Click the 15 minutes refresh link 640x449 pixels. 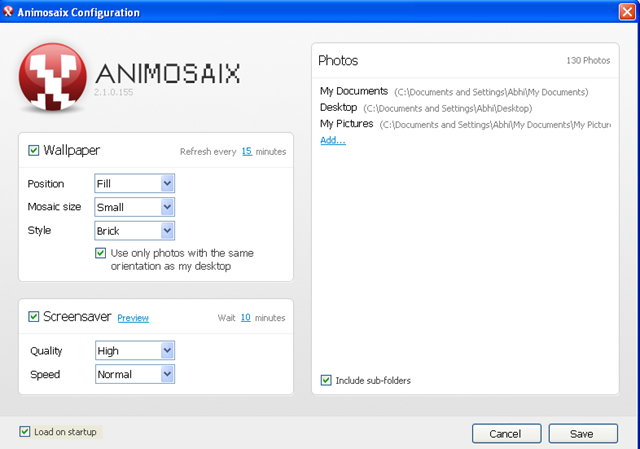pyautogui.click(x=247, y=151)
